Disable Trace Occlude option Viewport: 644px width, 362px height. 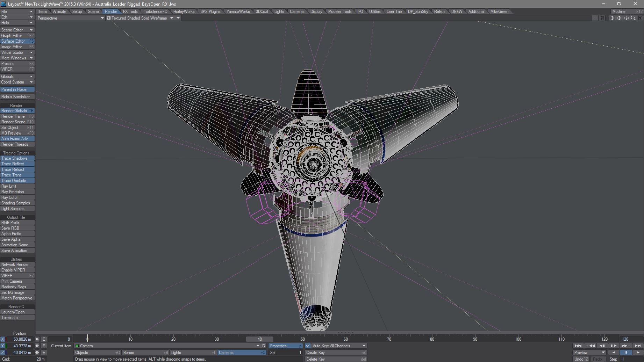click(x=17, y=181)
